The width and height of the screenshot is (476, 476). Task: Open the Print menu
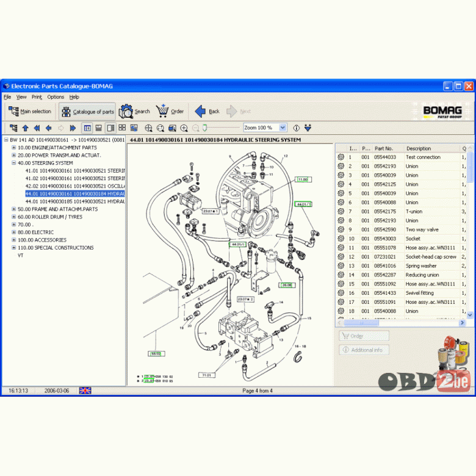(37, 97)
